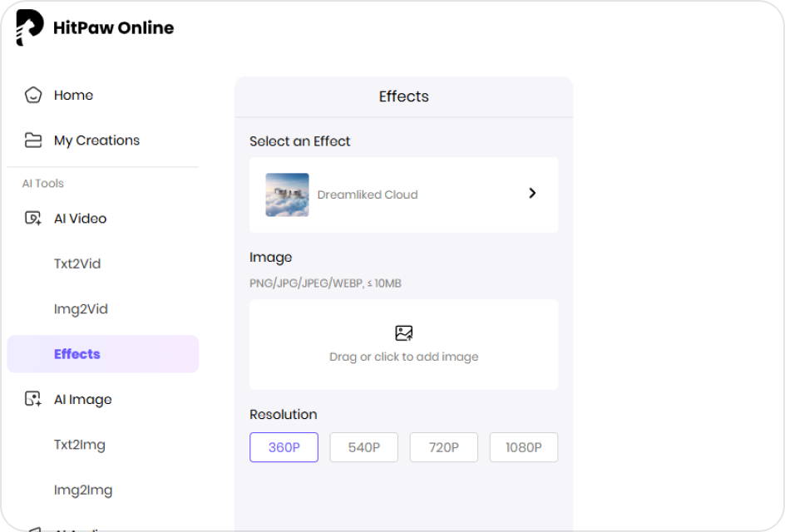785x532 pixels.
Task: Open My Creations folder icon
Action: pyautogui.click(x=33, y=140)
